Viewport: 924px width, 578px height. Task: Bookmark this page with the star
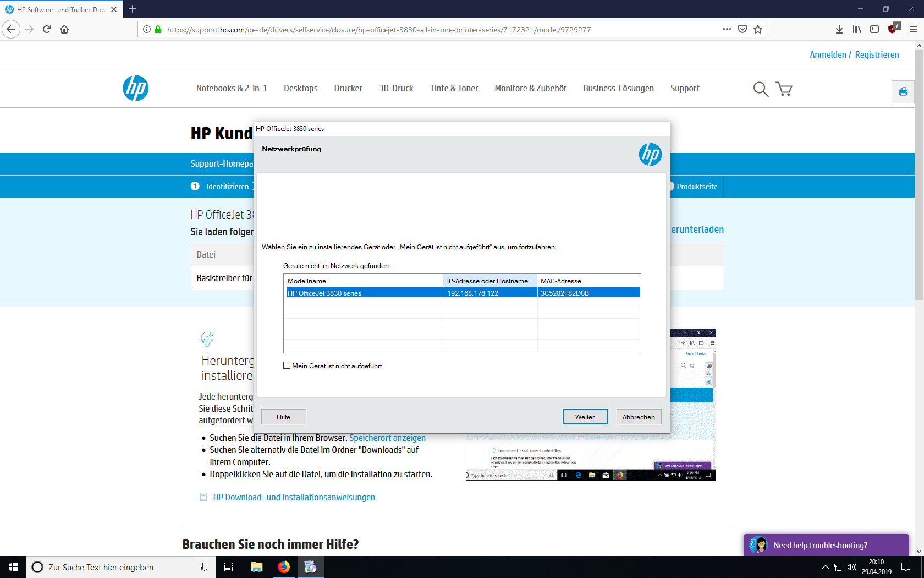pyautogui.click(x=758, y=29)
